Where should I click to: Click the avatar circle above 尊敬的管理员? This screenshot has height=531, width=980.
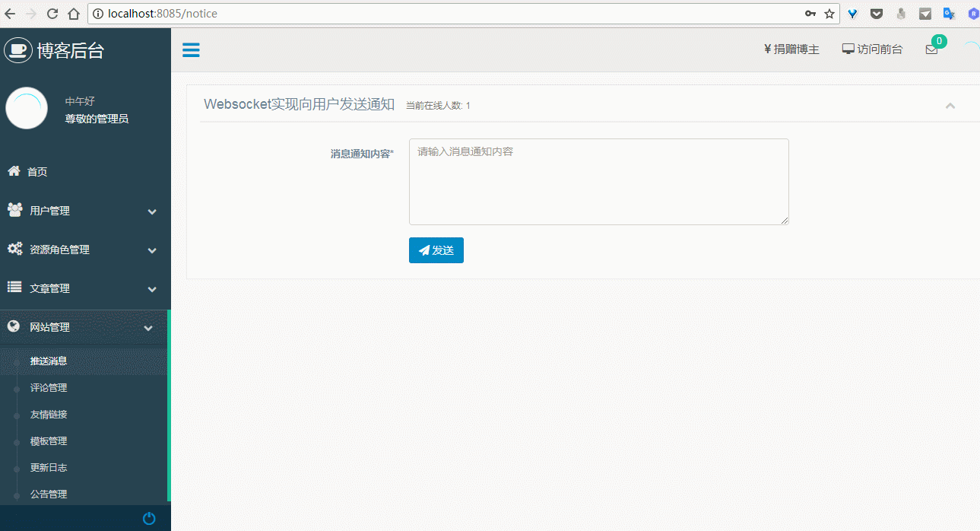point(27,107)
